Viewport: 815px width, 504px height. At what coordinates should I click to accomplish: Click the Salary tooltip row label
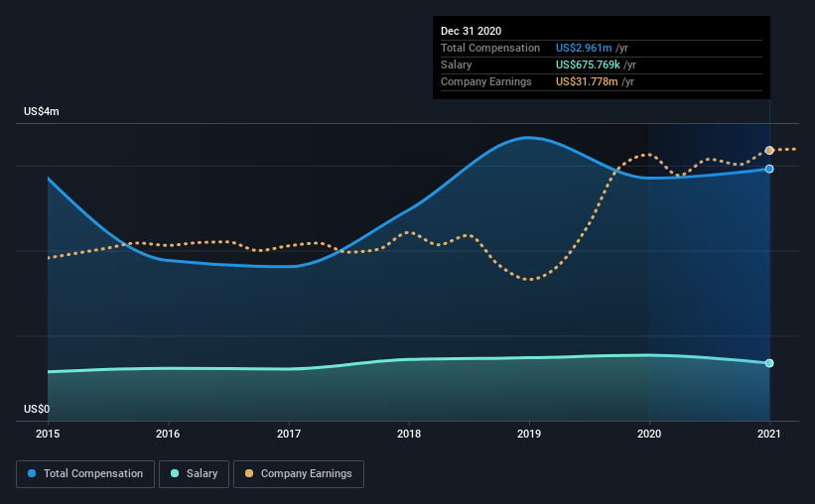(x=457, y=64)
